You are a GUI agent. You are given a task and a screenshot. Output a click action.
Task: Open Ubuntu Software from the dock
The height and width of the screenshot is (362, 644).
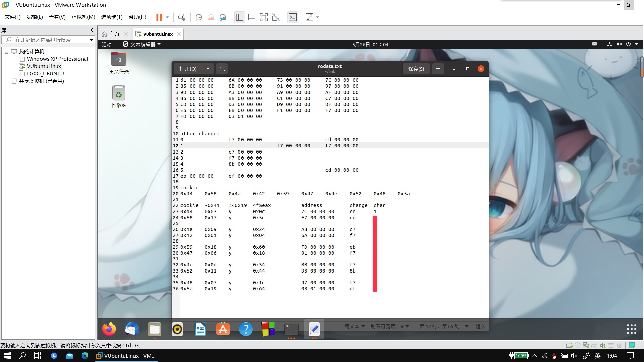pos(223,329)
